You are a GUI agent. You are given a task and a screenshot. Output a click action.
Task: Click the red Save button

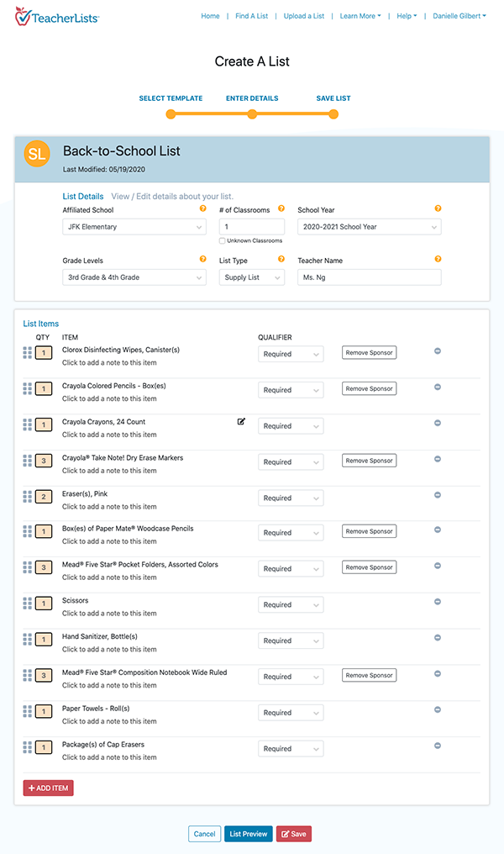[294, 834]
